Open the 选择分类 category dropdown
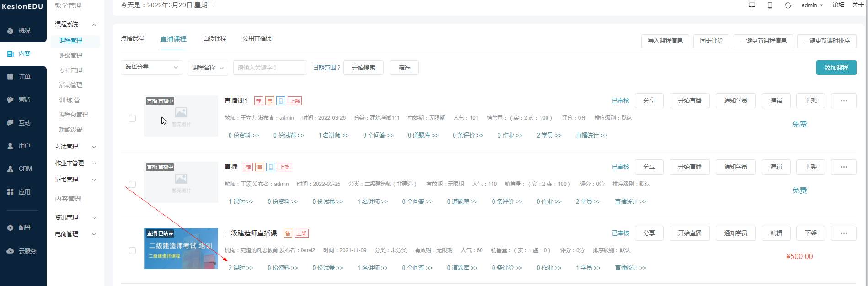Viewport: 868px width, 286px height. [x=151, y=67]
